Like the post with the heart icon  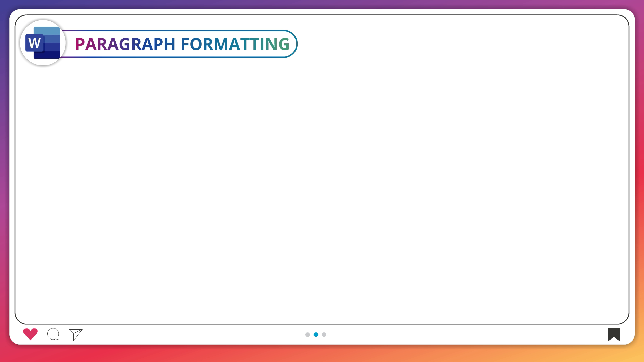[x=30, y=334]
